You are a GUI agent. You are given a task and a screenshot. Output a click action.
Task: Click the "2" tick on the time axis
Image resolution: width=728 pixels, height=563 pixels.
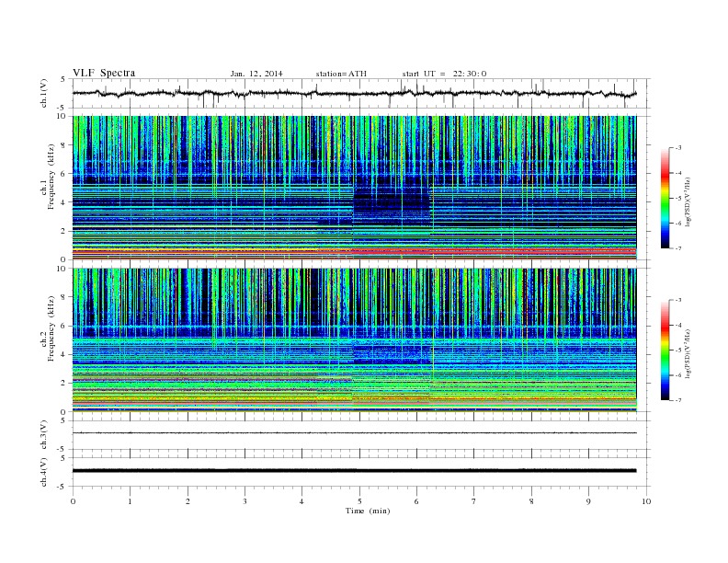point(188,501)
